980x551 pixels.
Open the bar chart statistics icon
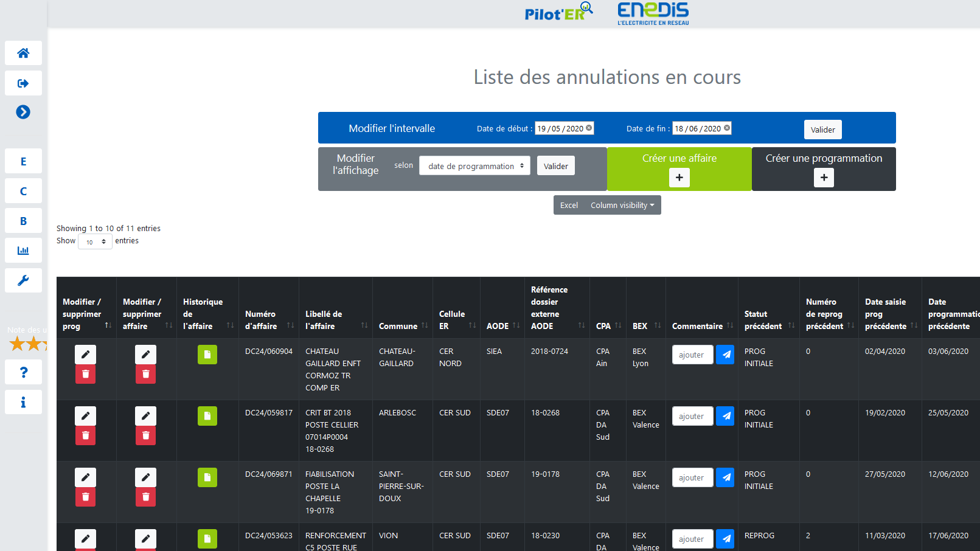23,250
